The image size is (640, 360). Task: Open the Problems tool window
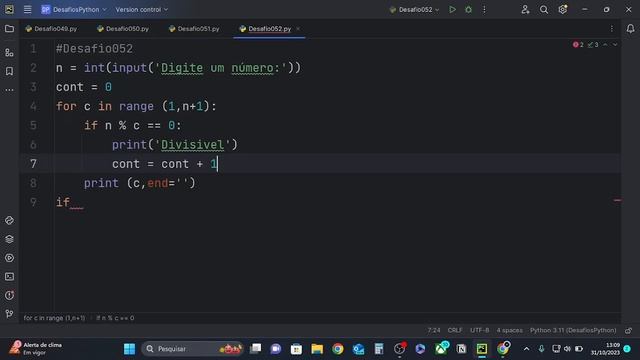pos(9,295)
